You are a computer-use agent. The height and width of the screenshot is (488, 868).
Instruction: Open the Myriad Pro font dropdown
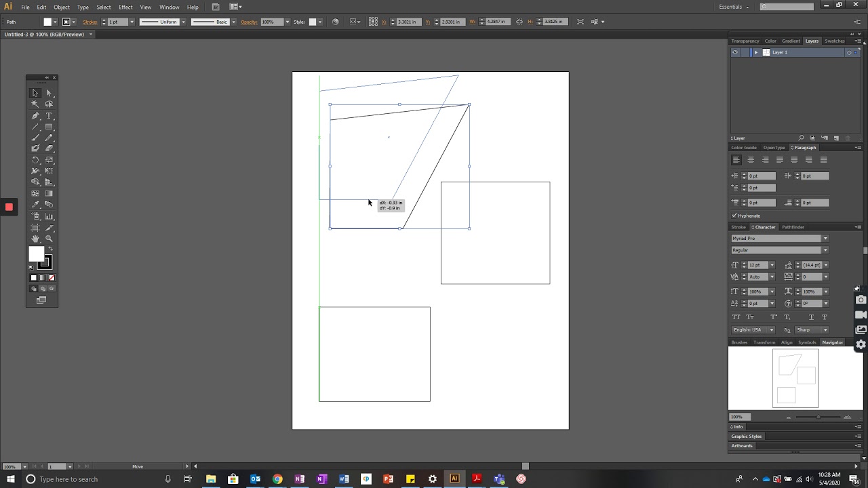825,238
